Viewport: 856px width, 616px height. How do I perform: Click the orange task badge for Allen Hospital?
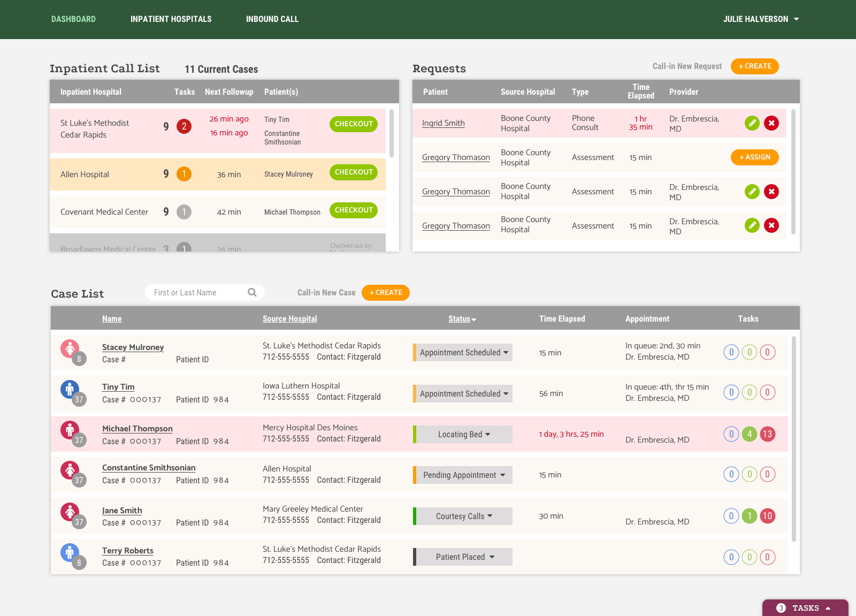point(184,174)
